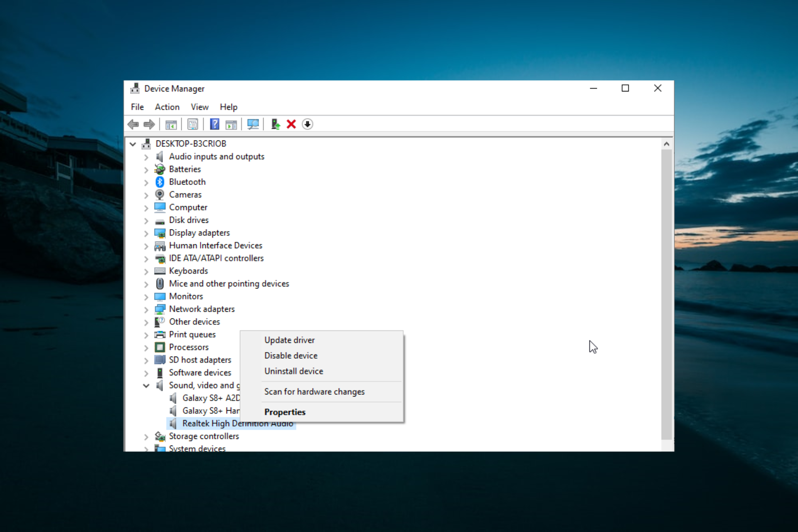Click the Keyboards category icon

[160, 271]
